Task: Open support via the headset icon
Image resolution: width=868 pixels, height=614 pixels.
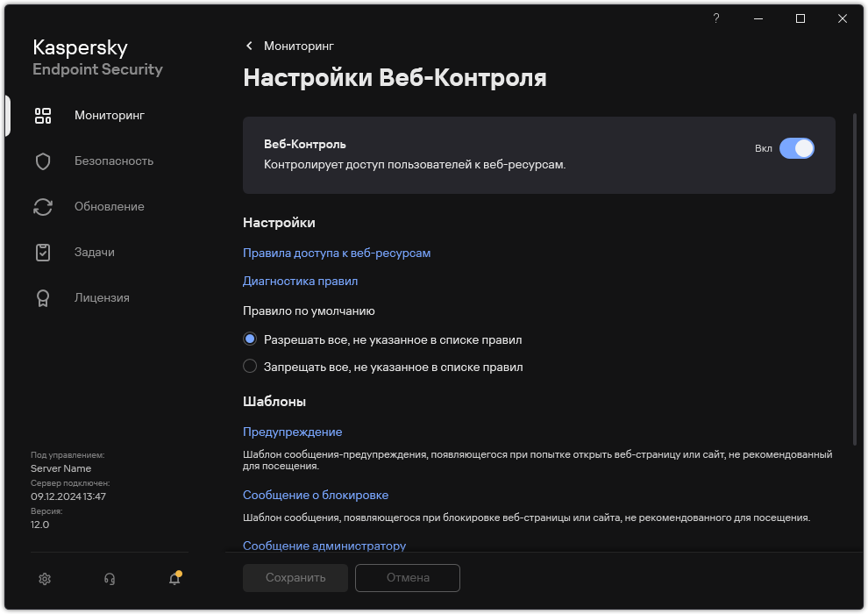Action: 110,578
